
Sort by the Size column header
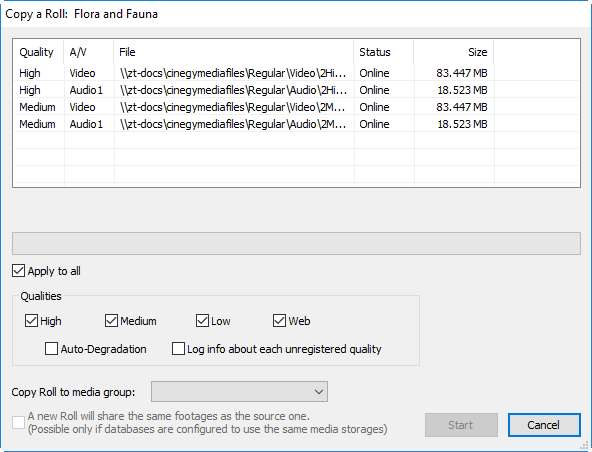click(x=453, y=52)
